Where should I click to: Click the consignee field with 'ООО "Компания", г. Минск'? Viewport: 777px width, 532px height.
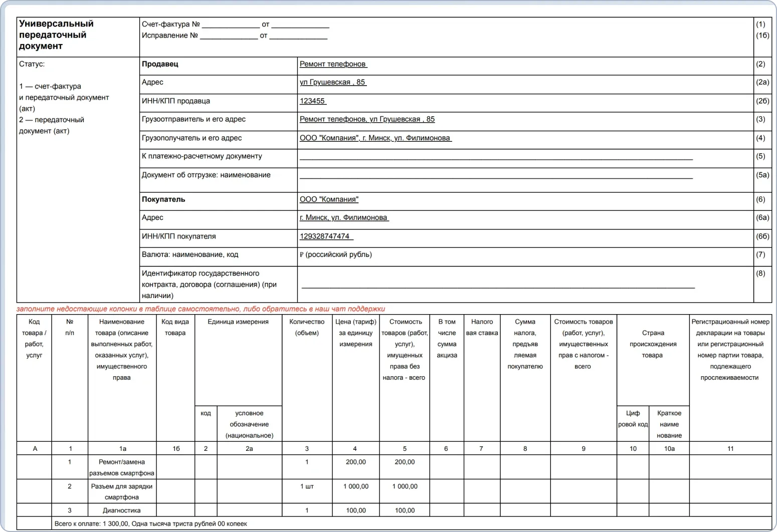[375, 138]
